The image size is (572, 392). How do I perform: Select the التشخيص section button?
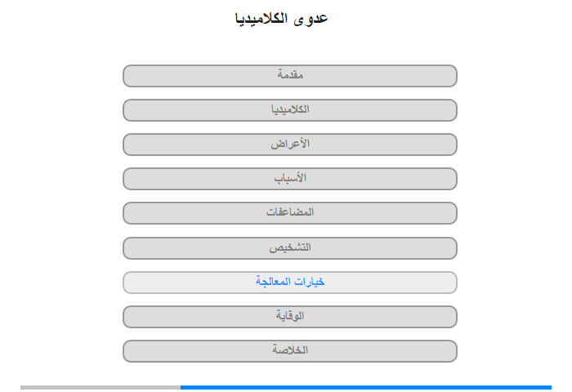click(x=289, y=248)
